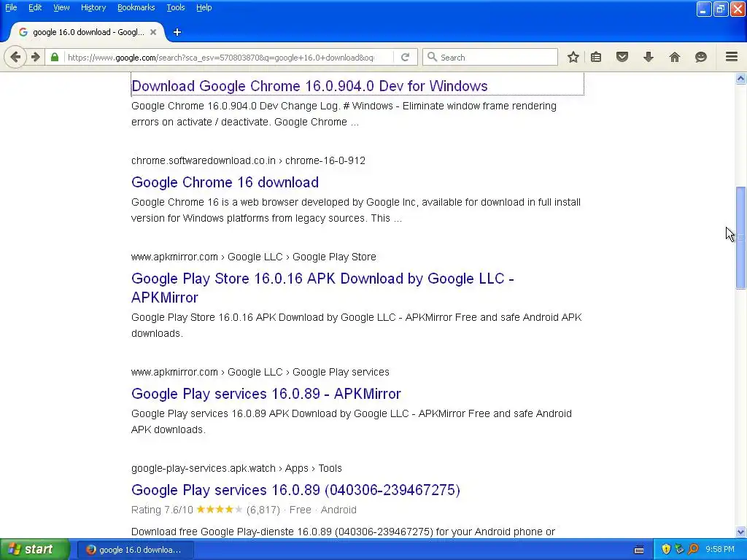Open Google Play Store 16.0.16 APK Download link
The width and height of the screenshot is (747, 560).
[x=322, y=287]
